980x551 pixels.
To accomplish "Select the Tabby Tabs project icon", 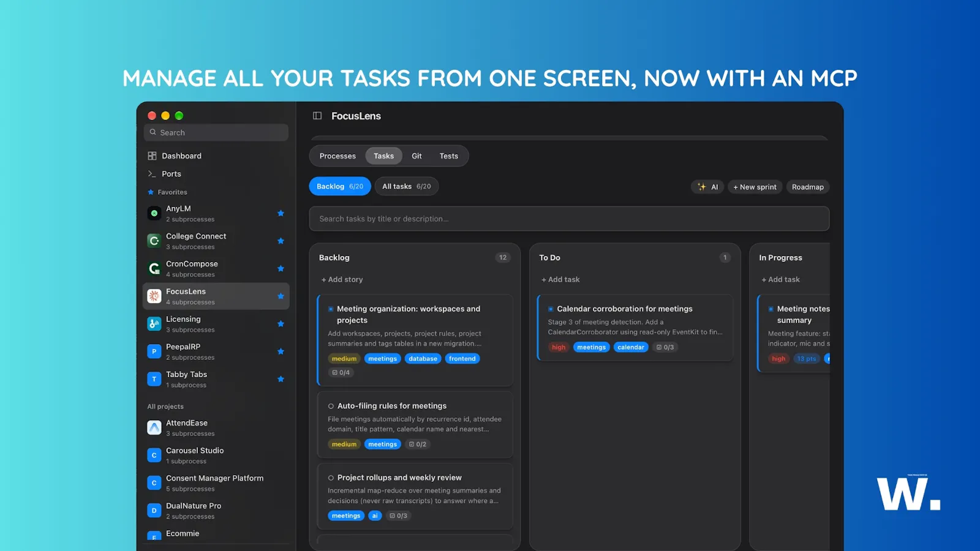I will click(x=154, y=379).
